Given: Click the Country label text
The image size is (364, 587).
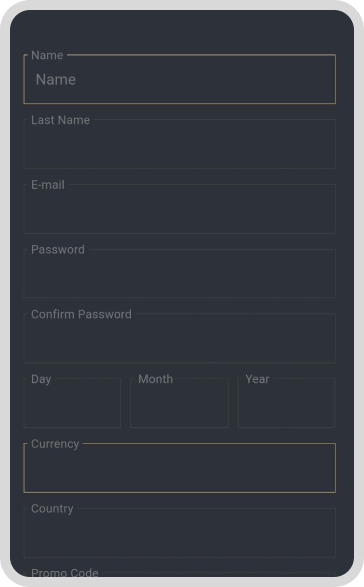Looking at the screenshot, I should [x=52, y=509].
